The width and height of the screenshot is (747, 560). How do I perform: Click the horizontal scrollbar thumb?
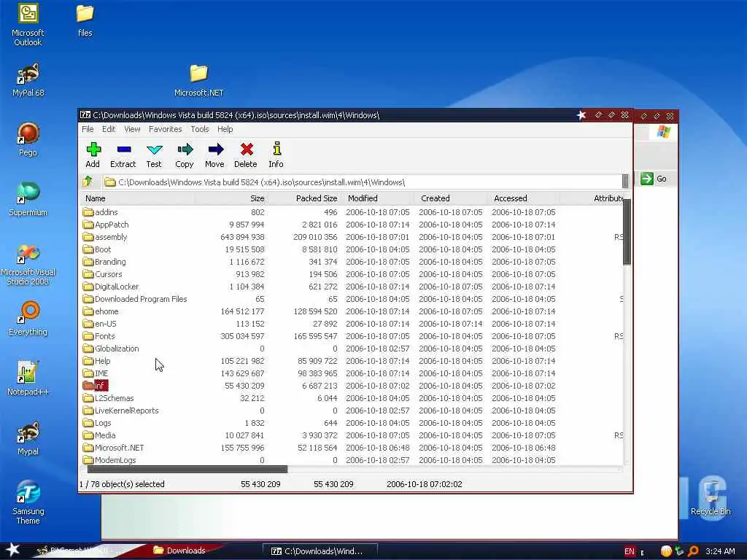tap(187, 470)
